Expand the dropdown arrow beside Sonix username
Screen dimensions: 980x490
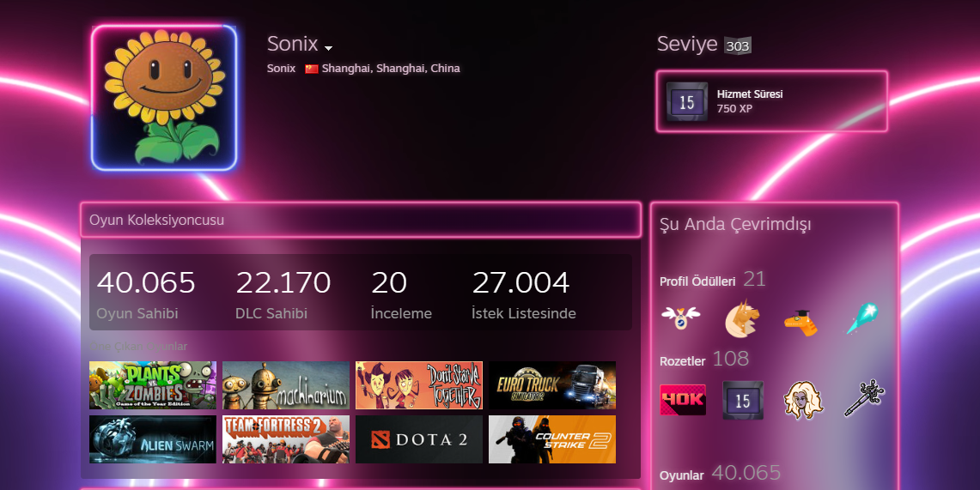point(328,48)
